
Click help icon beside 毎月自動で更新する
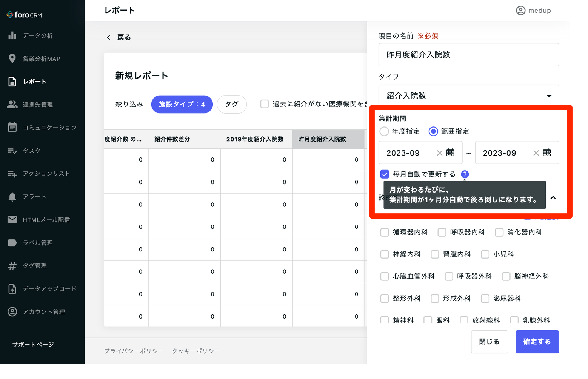point(465,174)
